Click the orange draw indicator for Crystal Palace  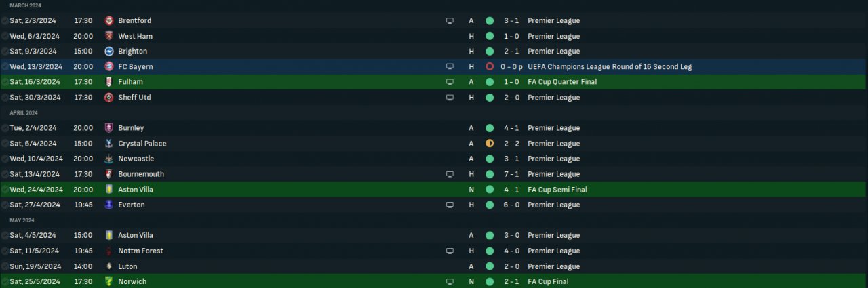[490, 143]
